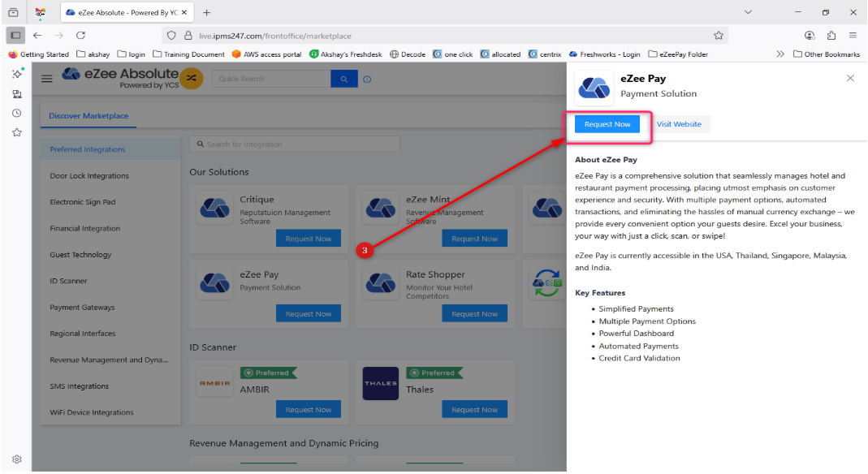The image size is (868, 474).
Task: Open the Visit Website link
Action: tap(679, 124)
